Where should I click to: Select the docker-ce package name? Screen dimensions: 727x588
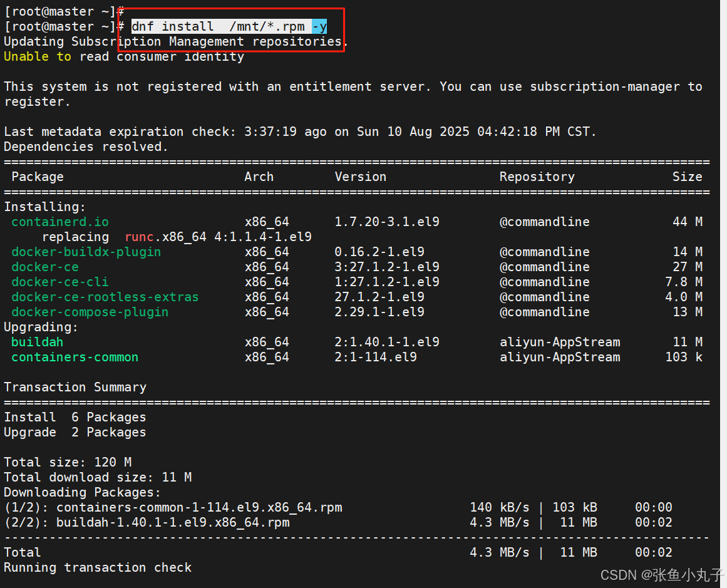point(45,267)
